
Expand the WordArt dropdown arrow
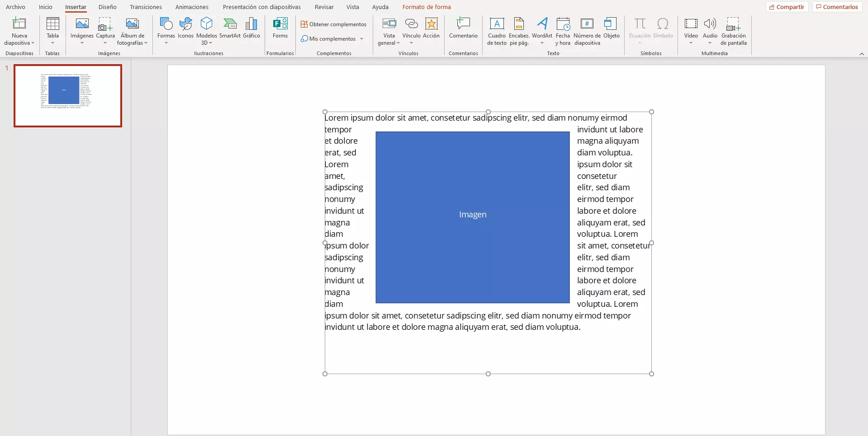click(542, 43)
